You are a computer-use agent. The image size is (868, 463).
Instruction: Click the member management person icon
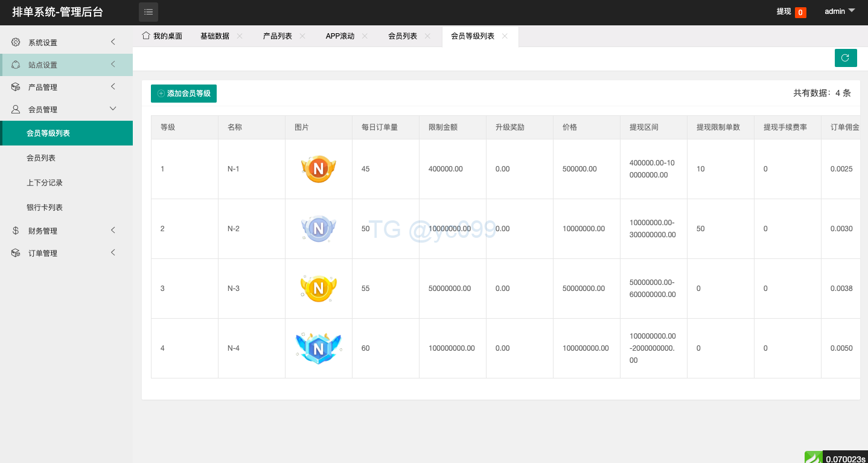(x=16, y=109)
